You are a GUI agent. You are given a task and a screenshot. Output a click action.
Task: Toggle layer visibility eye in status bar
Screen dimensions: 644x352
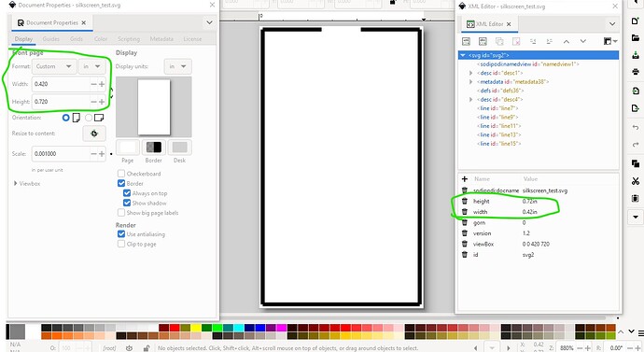point(129,348)
